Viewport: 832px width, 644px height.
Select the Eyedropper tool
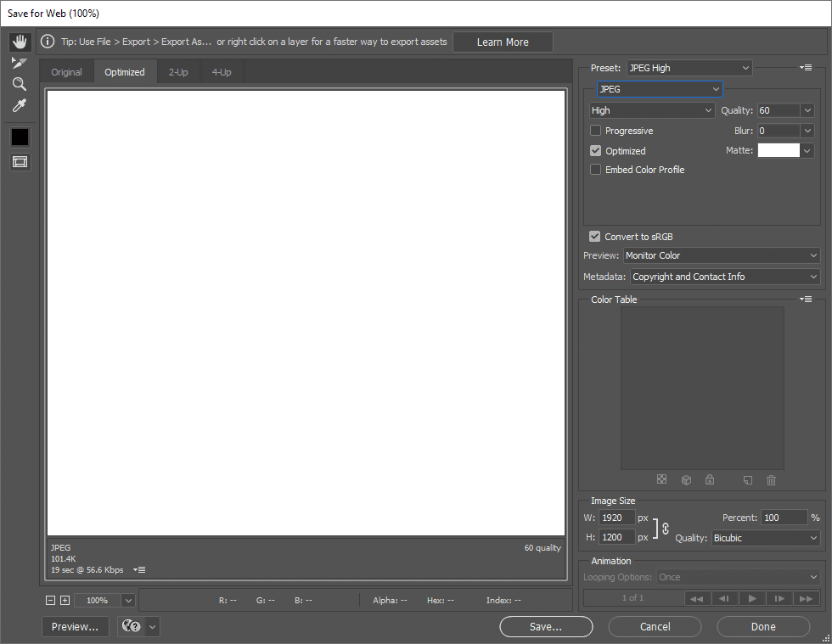click(20, 105)
